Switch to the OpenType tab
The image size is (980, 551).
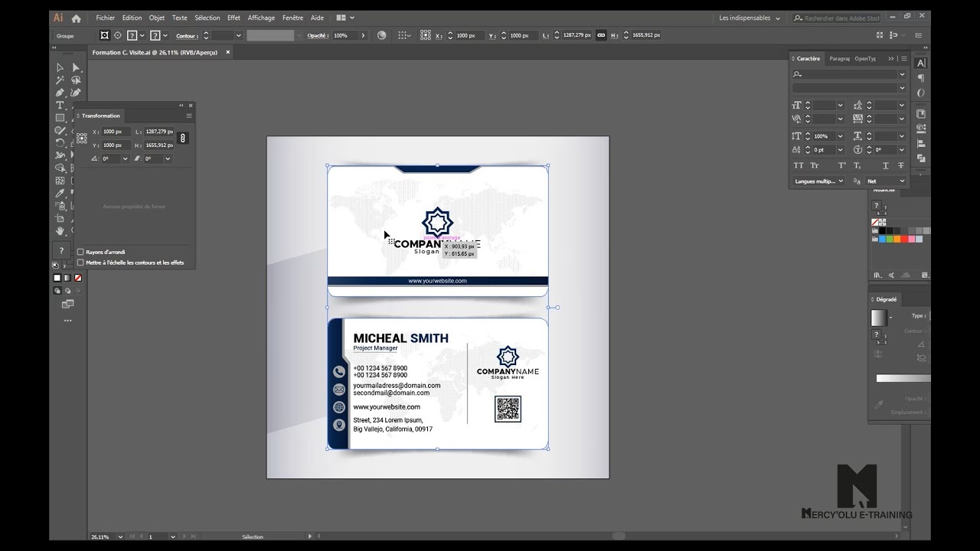coord(865,58)
